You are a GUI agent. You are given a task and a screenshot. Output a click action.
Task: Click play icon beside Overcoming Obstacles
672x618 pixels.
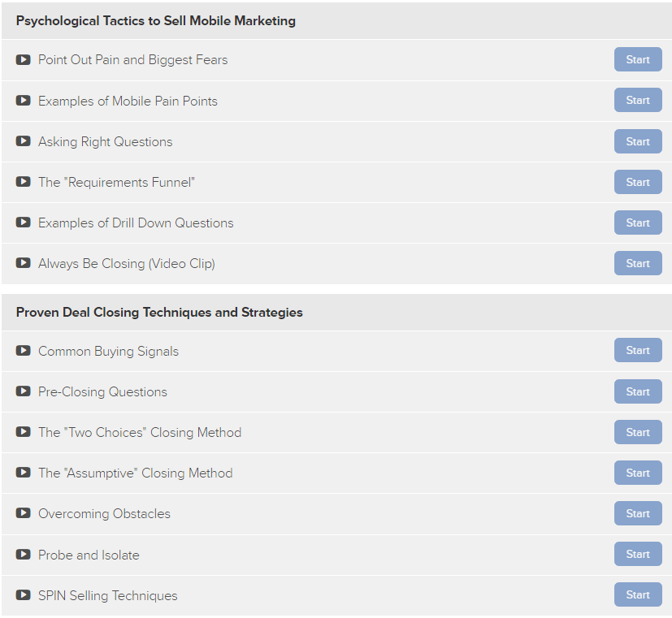(23, 513)
